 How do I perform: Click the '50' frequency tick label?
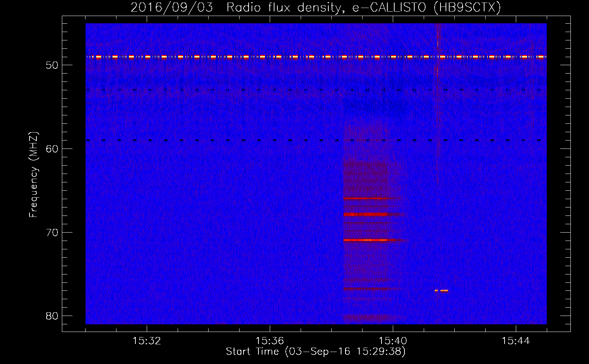tap(52, 65)
